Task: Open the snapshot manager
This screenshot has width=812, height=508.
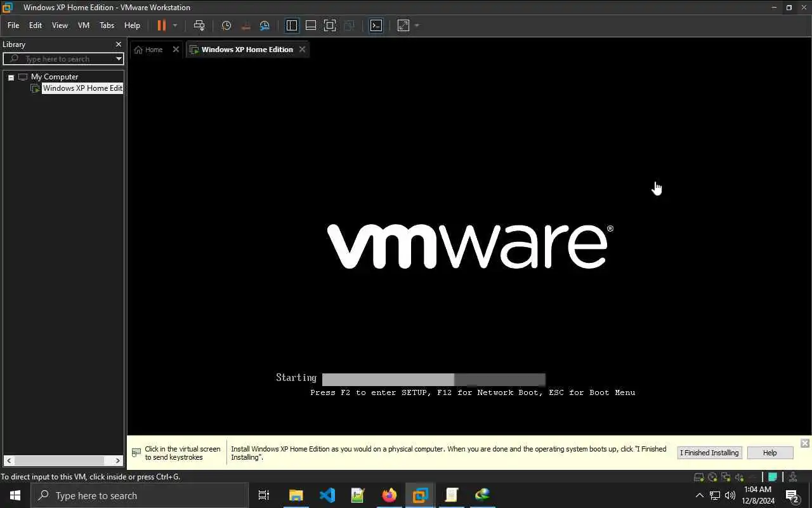Action: click(x=265, y=25)
